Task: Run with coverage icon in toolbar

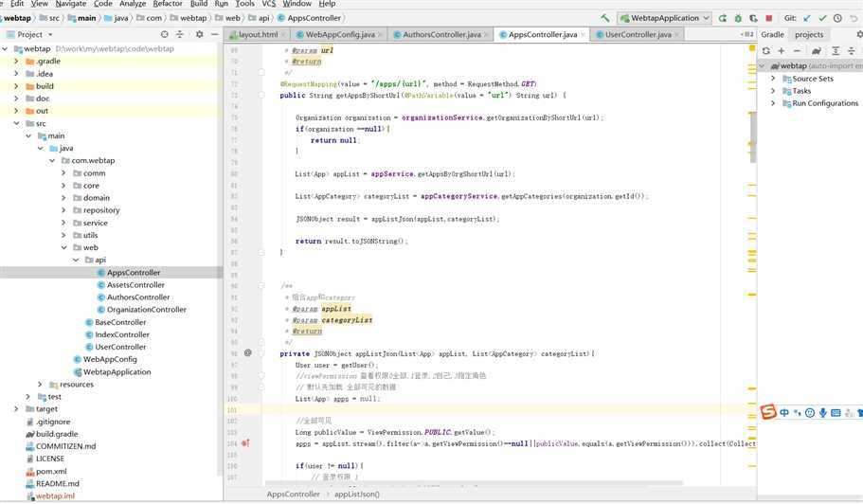Action: (x=753, y=18)
